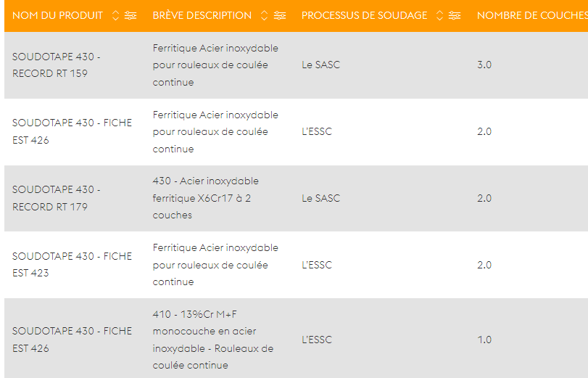Open SOUDOTAPE 430 - RECORD RT 159 product
Viewport: 588px width, 378px height.
tap(57, 65)
